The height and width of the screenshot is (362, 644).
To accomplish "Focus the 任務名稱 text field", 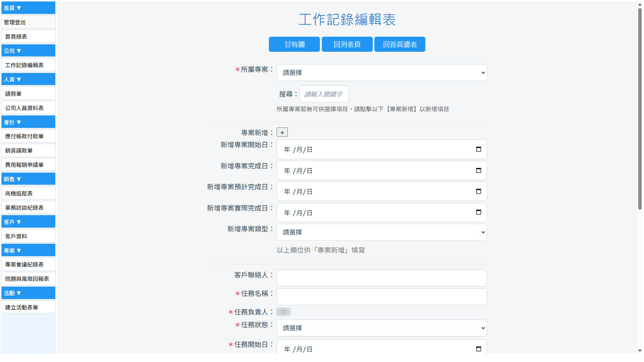I will pos(382,297).
